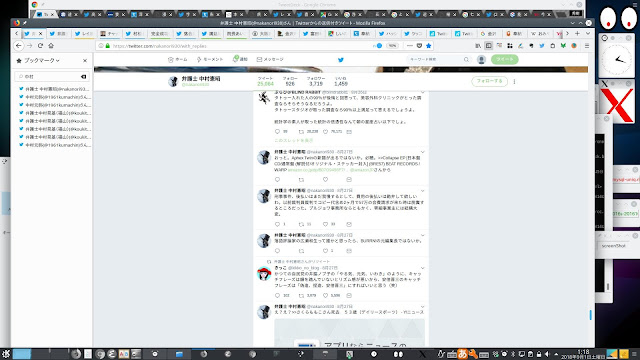Open モーメント in Twitter navigation

(210, 60)
